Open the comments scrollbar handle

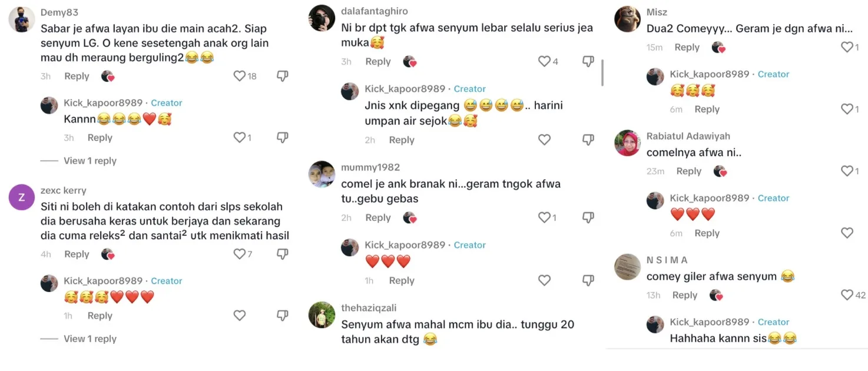[601, 72]
